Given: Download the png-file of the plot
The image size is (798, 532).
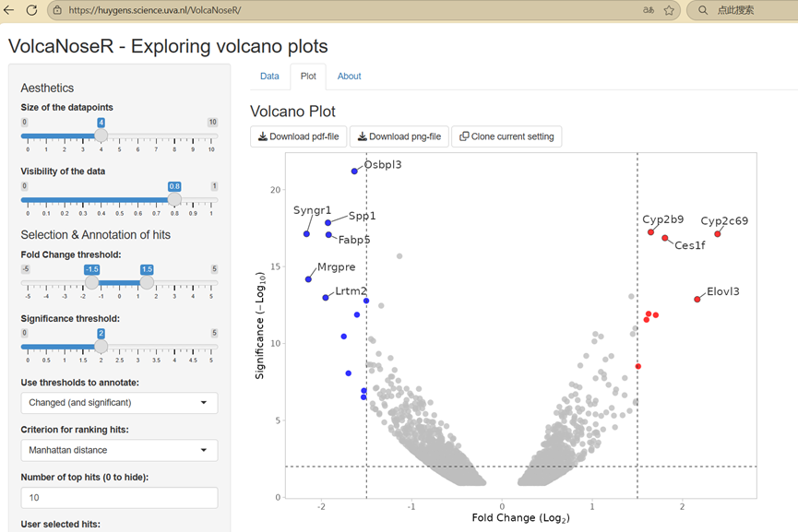Looking at the screenshot, I should click(x=399, y=136).
